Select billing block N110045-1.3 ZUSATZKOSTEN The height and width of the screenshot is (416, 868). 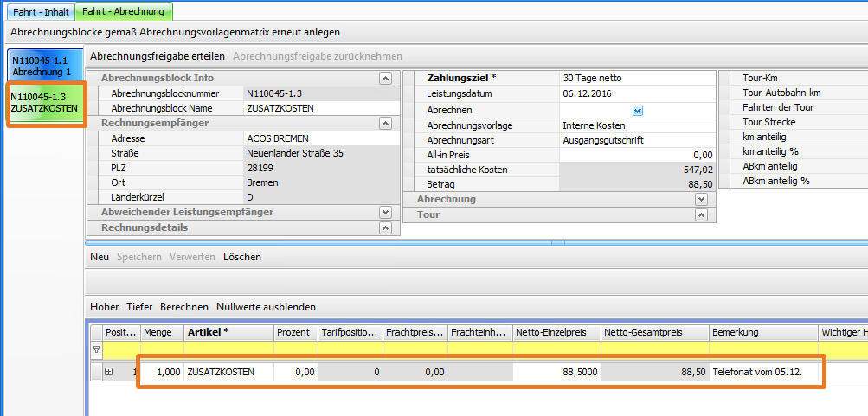click(43, 103)
